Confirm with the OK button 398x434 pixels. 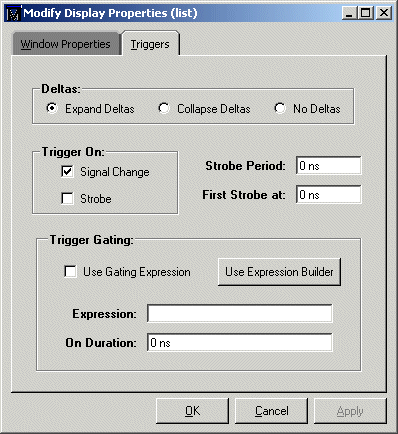click(193, 411)
